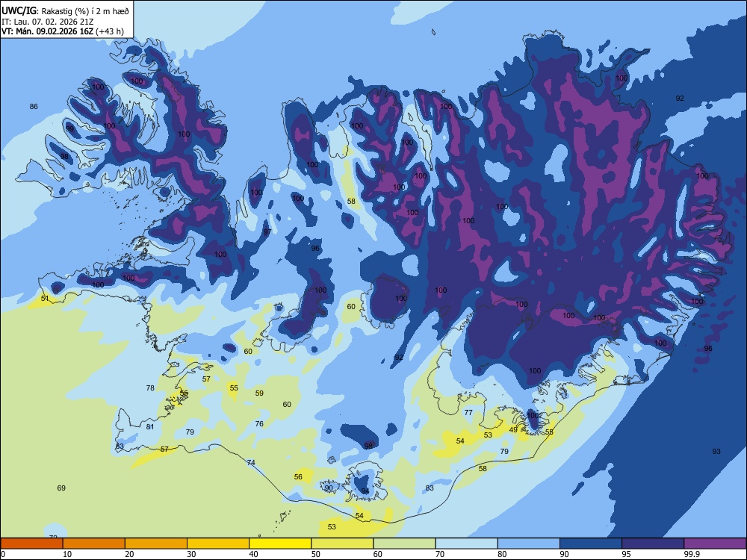747x560 pixels.
Task: Click the '81' humidity value
Action: (x=150, y=426)
